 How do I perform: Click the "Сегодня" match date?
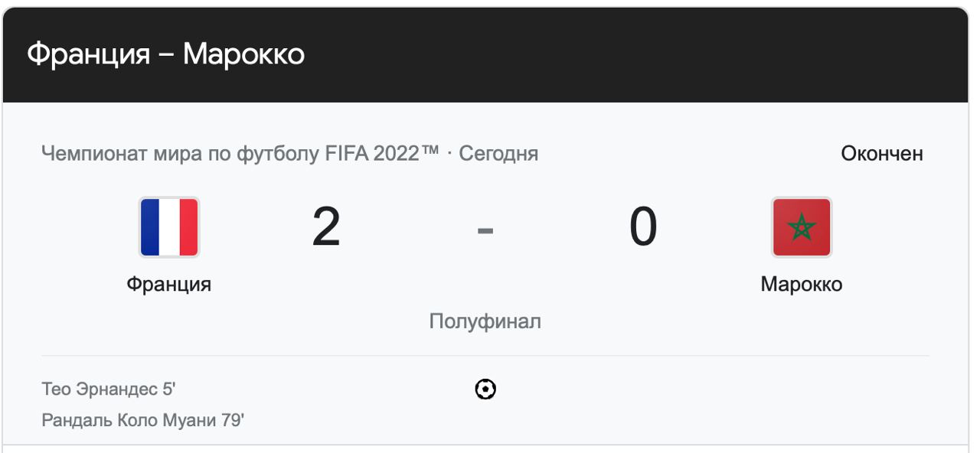click(x=498, y=154)
